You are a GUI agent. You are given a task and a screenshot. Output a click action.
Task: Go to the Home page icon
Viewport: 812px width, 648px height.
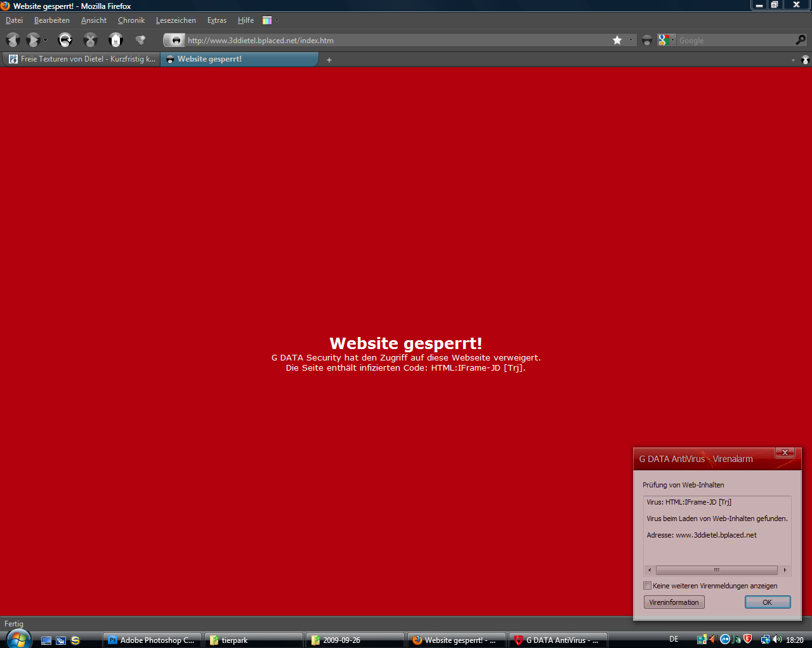coord(115,40)
